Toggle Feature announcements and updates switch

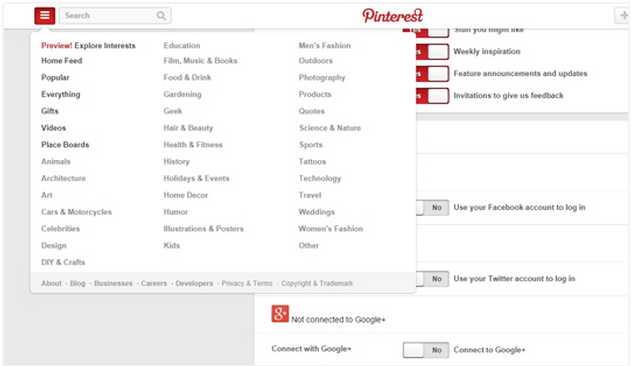click(432, 74)
